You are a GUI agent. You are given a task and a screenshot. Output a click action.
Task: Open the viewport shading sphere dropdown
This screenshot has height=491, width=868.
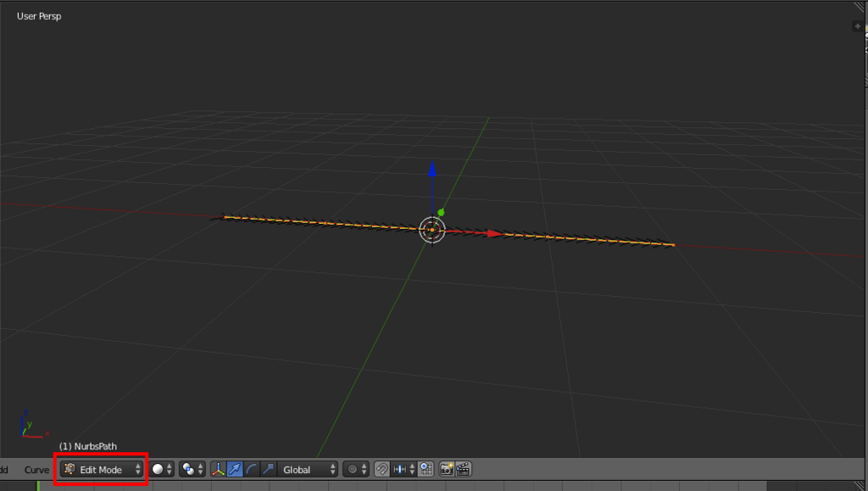[162, 470]
